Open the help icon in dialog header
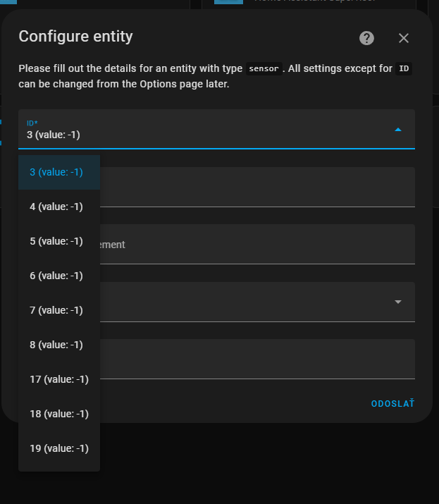 366,38
